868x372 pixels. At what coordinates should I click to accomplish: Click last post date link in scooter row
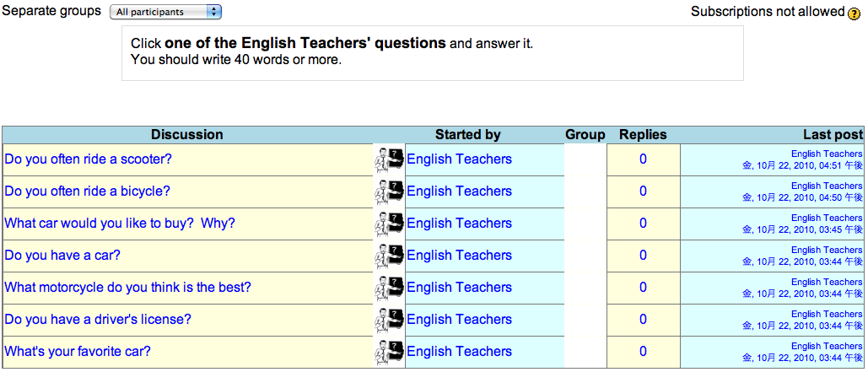[x=803, y=165]
